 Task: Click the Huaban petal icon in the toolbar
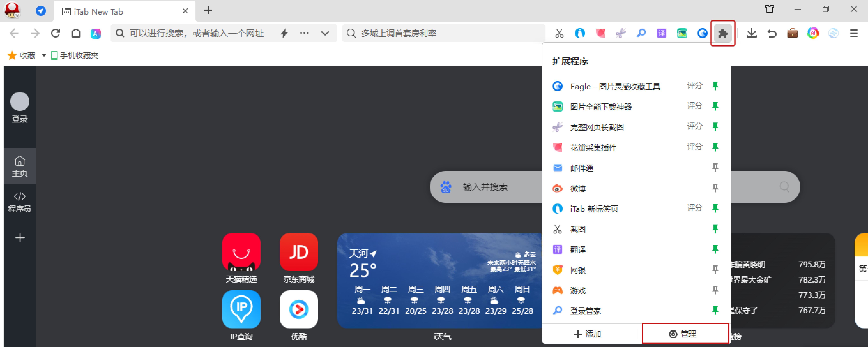(600, 33)
